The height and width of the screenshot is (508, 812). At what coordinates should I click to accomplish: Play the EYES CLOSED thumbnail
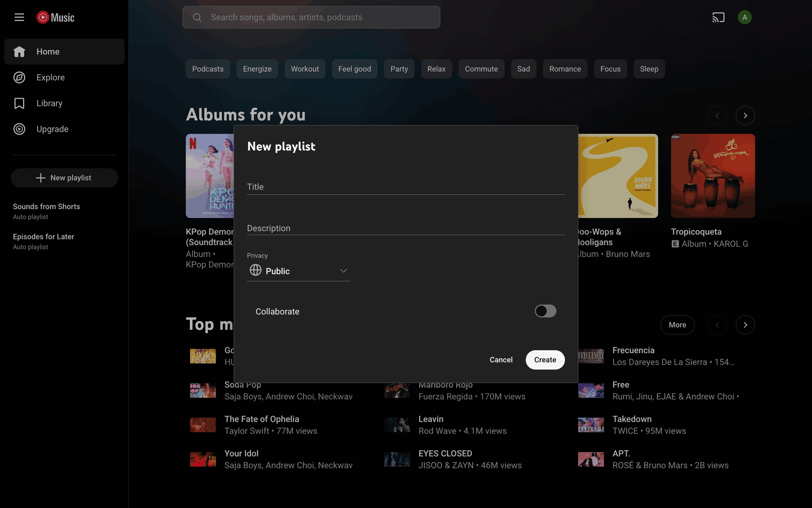tap(397, 459)
